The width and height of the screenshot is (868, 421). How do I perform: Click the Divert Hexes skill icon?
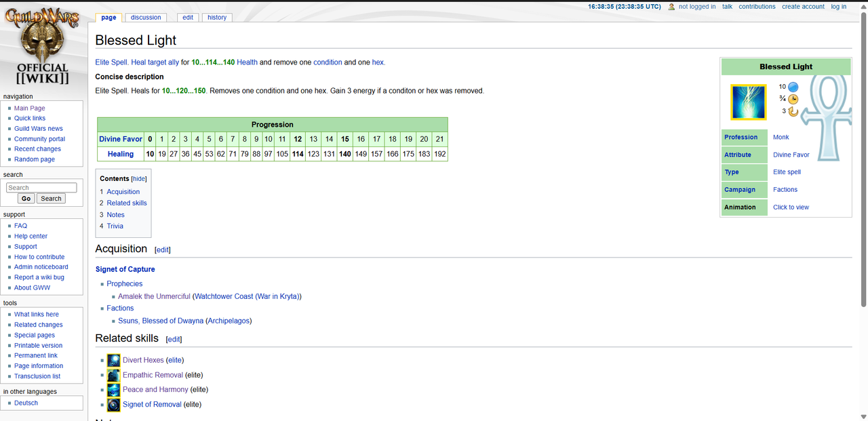pyautogui.click(x=114, y=360)
